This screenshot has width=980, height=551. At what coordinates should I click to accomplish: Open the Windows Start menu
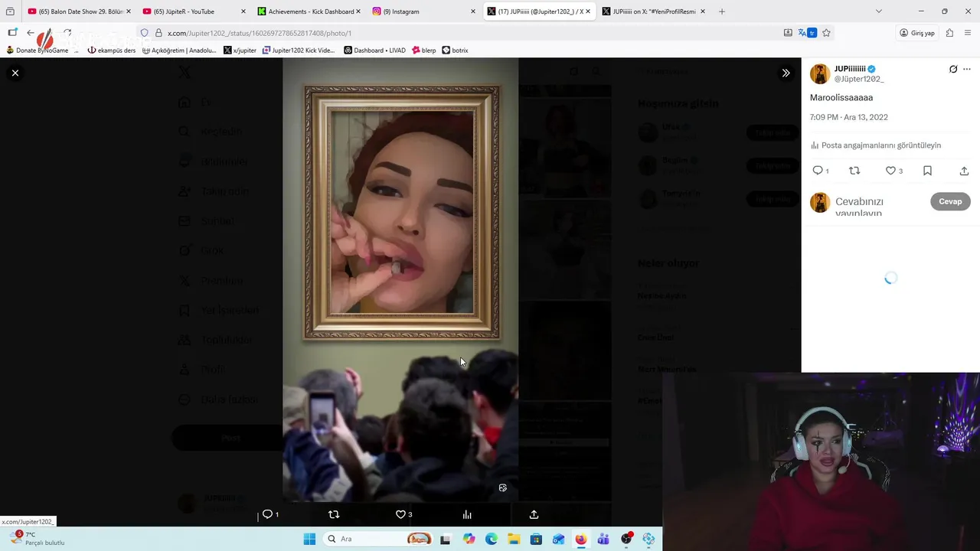pyautogui.click(x=309, y=539)
